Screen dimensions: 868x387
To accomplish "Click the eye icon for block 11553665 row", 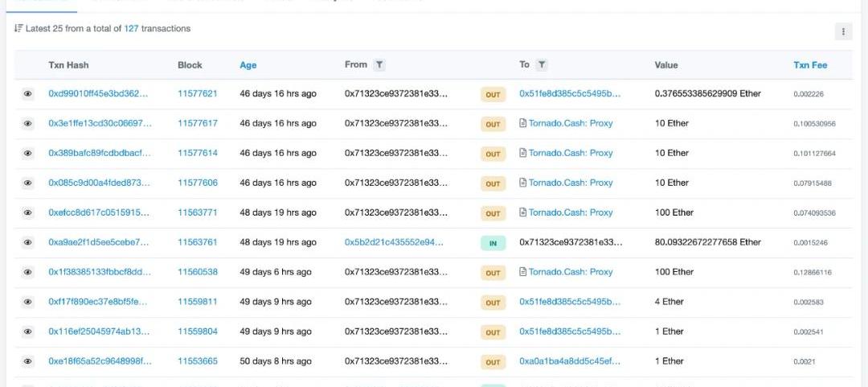I will pos(27,361).
